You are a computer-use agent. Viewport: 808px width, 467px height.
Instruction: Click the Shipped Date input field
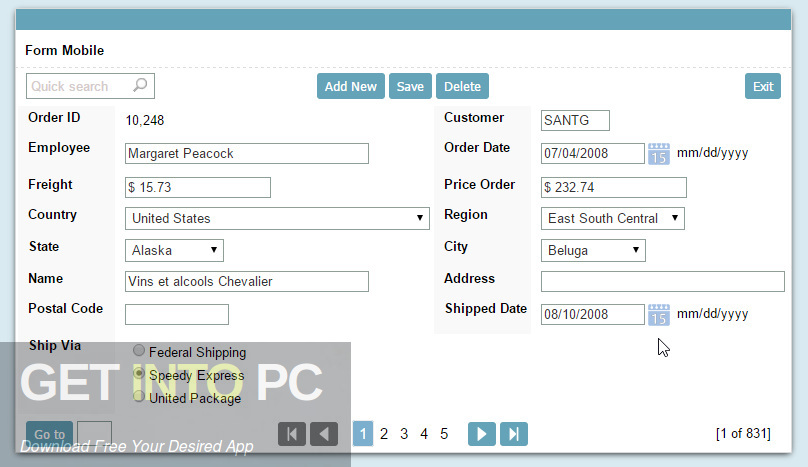click(x=593, y=314)
